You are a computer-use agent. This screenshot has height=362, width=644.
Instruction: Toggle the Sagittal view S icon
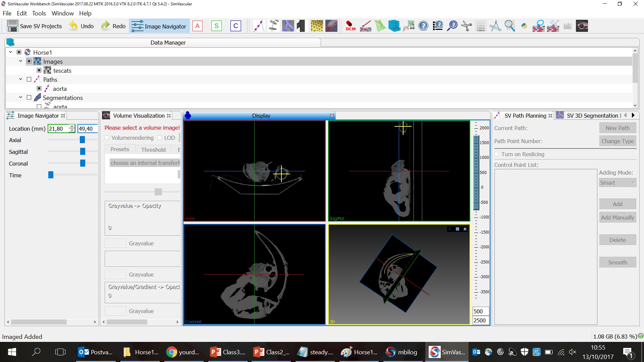pyautogui.click(x=216, y=26)
